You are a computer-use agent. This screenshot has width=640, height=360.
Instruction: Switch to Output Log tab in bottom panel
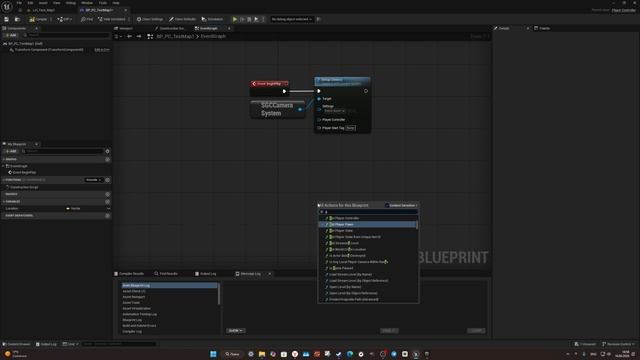(206, 274)
